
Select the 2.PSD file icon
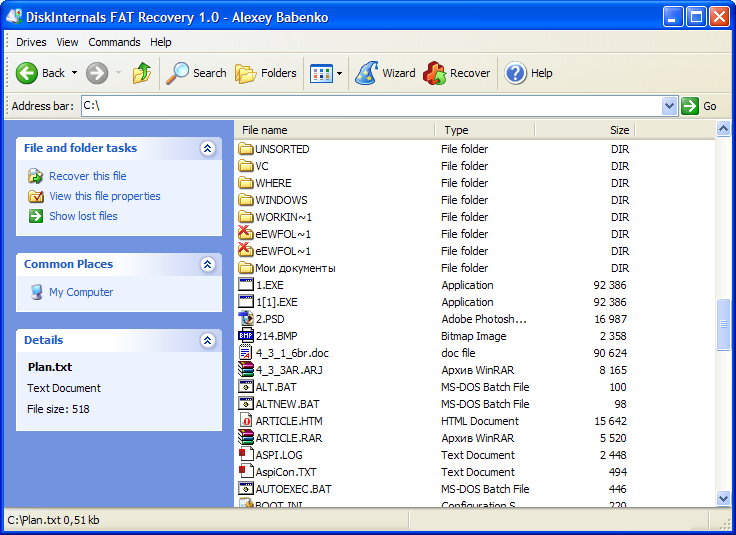[x=247, y=319]
